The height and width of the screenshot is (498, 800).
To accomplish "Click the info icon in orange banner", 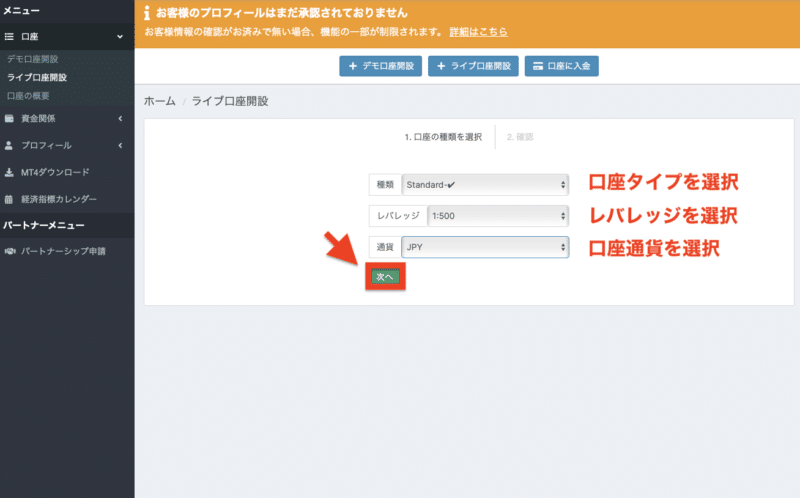I will pos(147,13).
